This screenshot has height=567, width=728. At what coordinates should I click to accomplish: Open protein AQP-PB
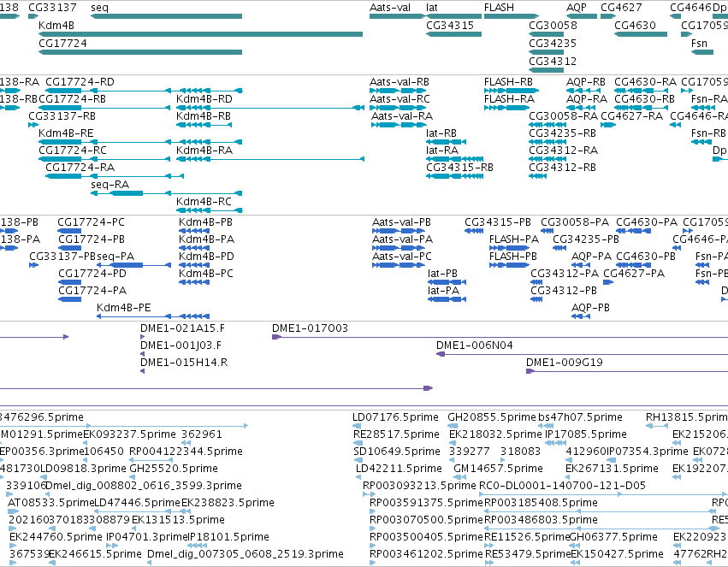[x=590, y=308]
